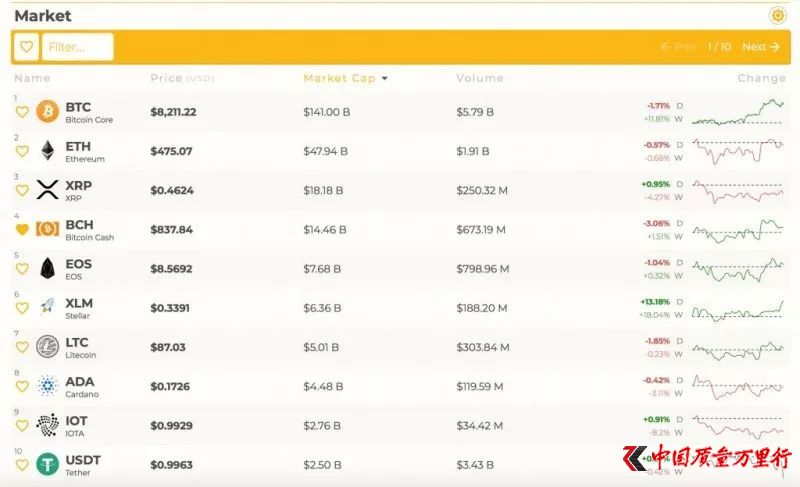Click the Litecoin silver coin logo
Image resolution: width=800 pixels, height=487 pixels.
click(x=47, y=347)
